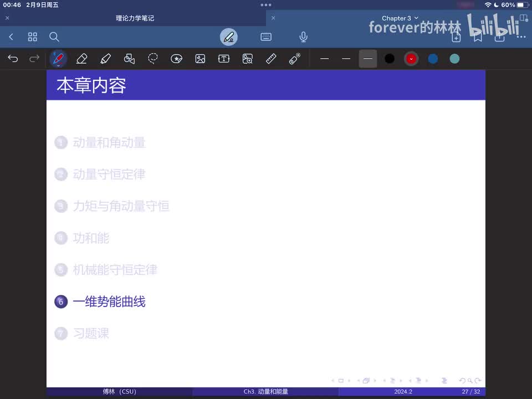Open the multitasking three-dots menu

coord(266,5)
